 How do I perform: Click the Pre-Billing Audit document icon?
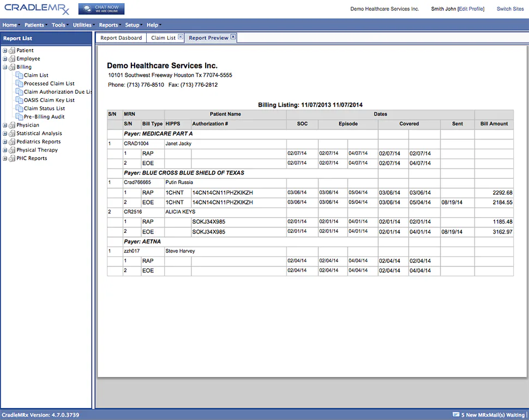pos(20,117)
